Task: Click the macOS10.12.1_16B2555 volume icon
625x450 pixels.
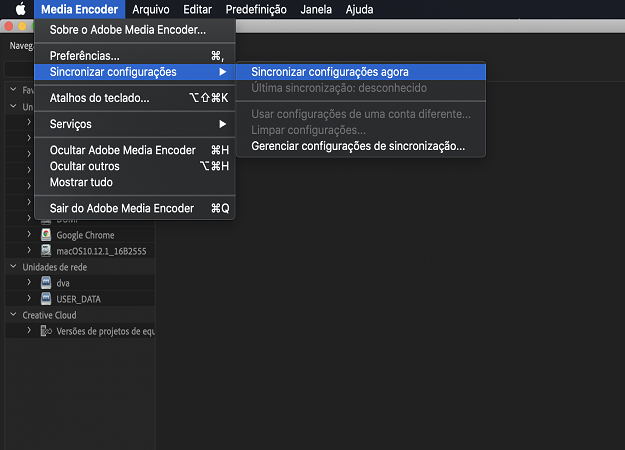Action: click(46, 250)
